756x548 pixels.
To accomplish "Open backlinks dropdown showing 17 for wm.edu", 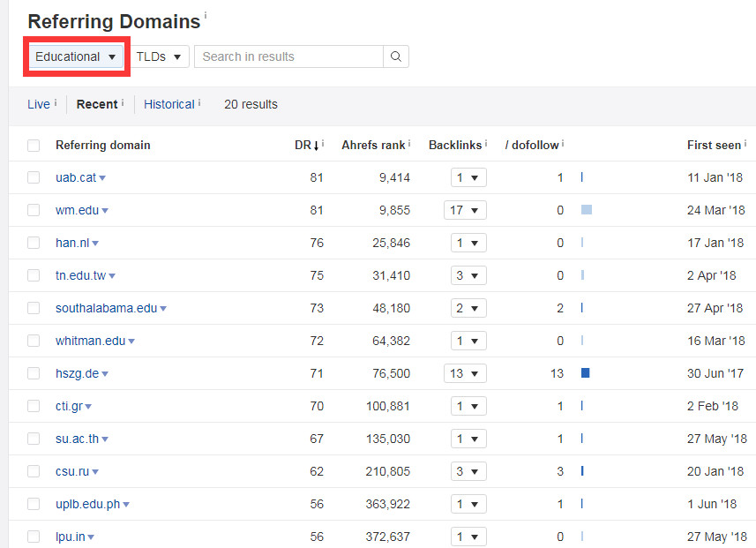I will point(465,210).
